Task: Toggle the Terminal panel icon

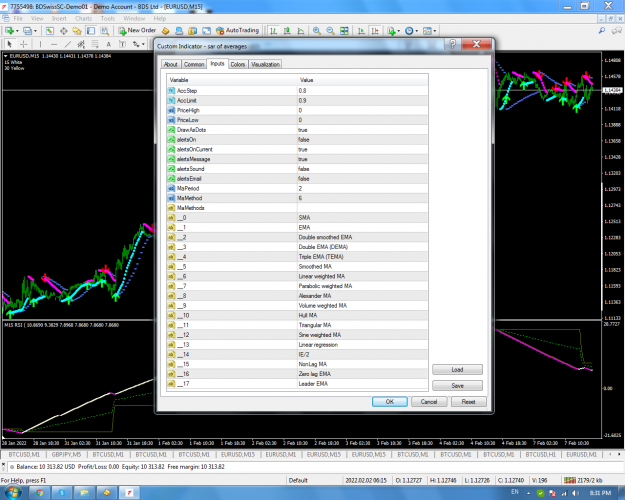Action: (91, 31)
